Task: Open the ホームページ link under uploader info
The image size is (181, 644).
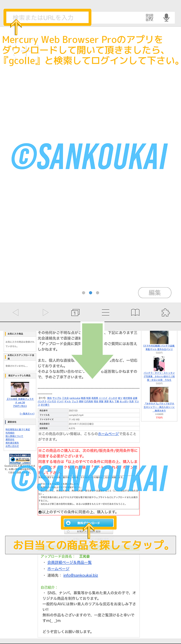Action: 58,569
